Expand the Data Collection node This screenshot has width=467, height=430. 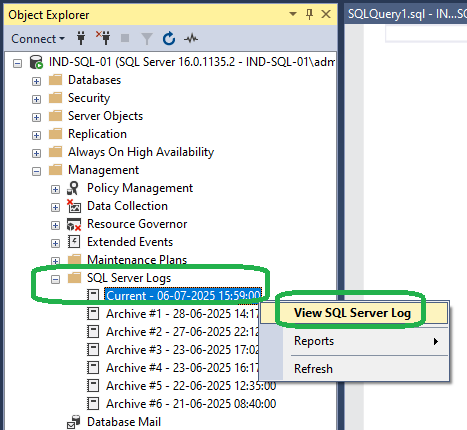(x=55, y=207)
